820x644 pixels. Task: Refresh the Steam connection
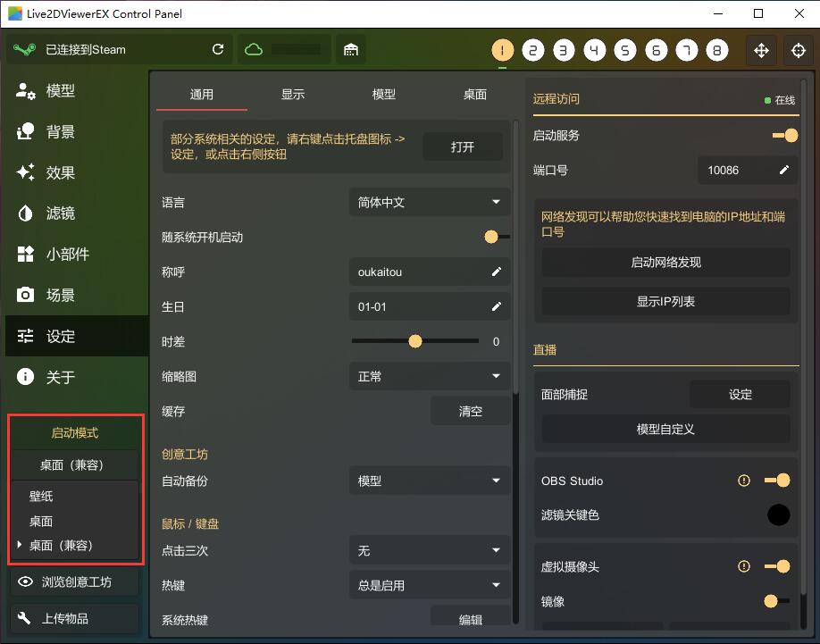tap(218, 49)
